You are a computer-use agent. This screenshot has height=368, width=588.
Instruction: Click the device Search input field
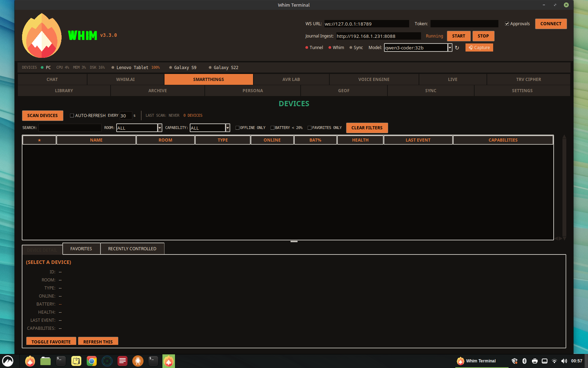pos(70,128)
